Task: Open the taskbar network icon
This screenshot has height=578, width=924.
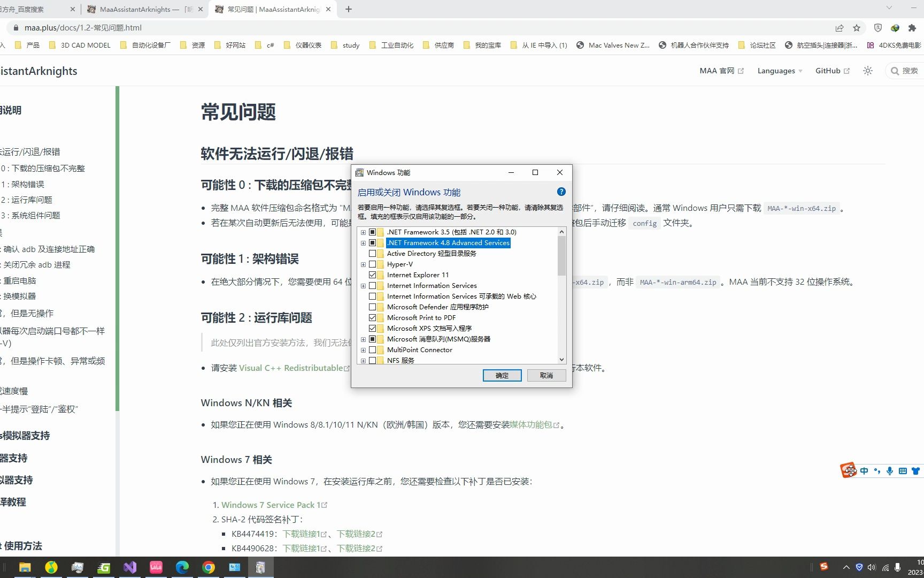Action: (x=885, y=567)
